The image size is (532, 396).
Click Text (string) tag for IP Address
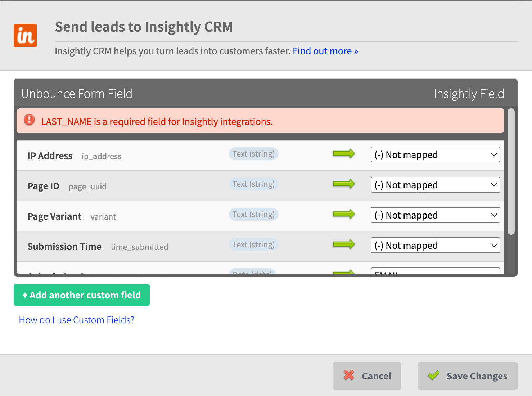point(253,154)
